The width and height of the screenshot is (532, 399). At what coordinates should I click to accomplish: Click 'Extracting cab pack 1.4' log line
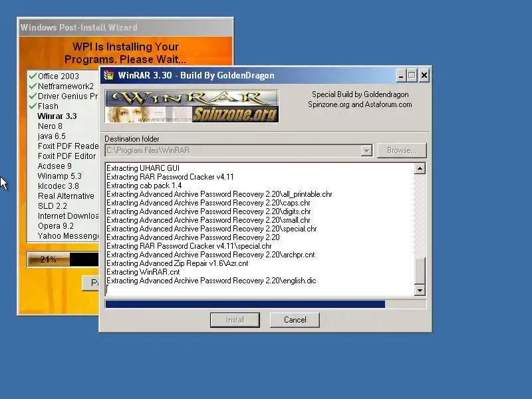(144, 186)
